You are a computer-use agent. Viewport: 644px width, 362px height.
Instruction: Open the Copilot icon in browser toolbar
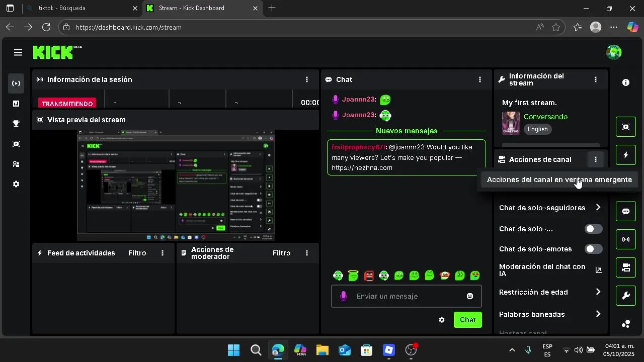coord(633,27)
